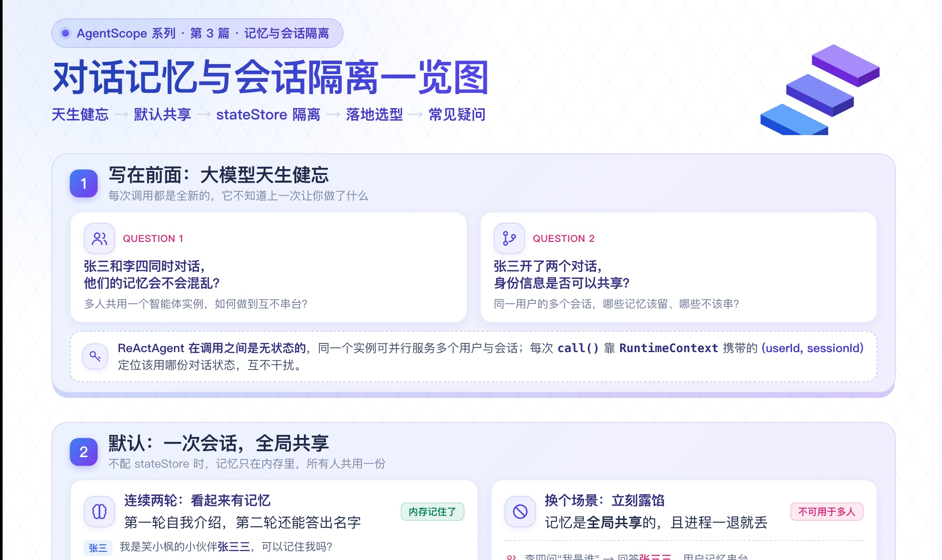Click the section number 2 badge
942x560 pixels.
(x=84, y=452)
